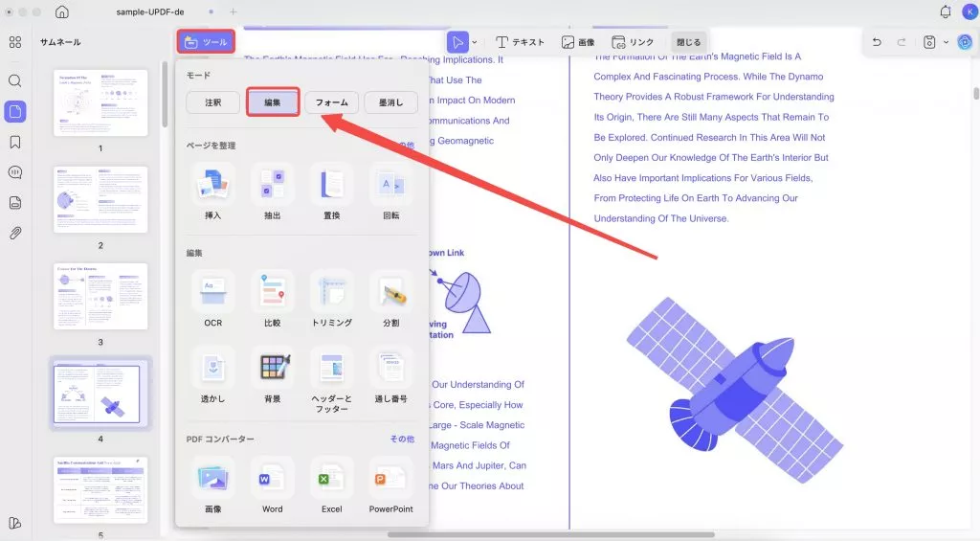Open the attachments paperclip icon
This screenshot has height=541, width=980.
(x=15, y=233)
